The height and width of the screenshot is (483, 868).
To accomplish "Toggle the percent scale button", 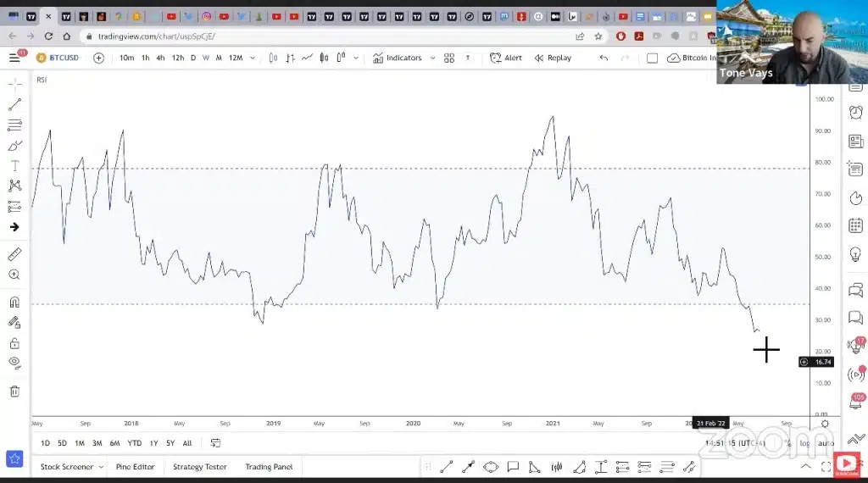I will (787, 443).
